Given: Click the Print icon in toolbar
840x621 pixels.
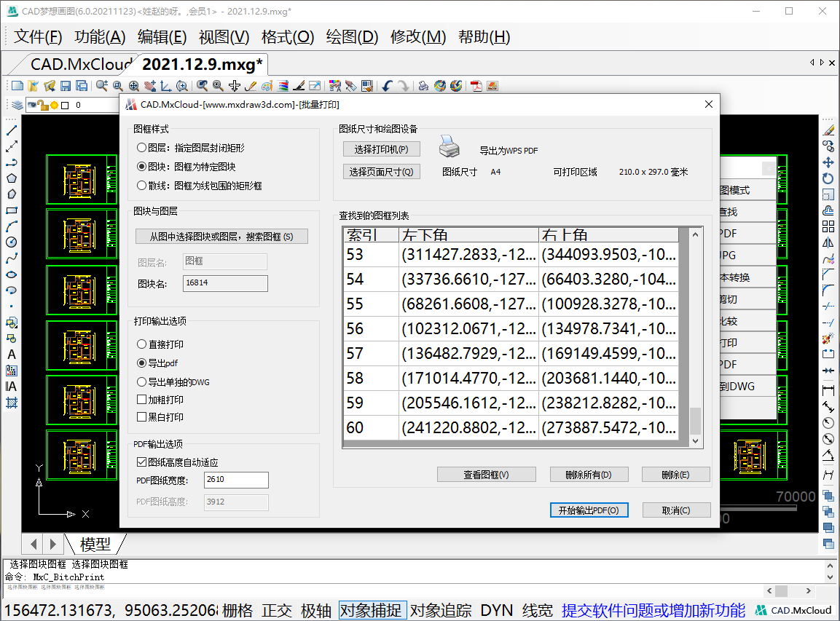Looking at the screenshot, I should pos(423,86).
